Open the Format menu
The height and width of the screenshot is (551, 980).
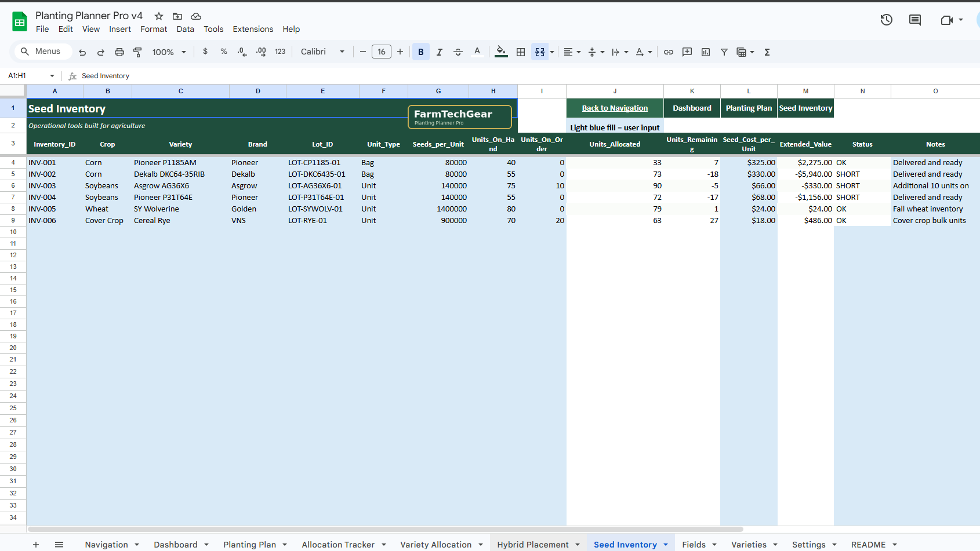coord(154,29)
